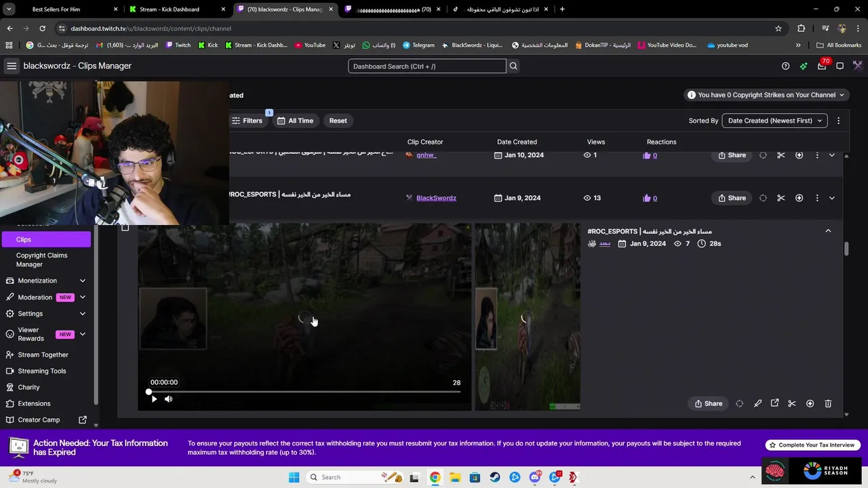Open the BlackSwordz clip creator link

(436, 198)
